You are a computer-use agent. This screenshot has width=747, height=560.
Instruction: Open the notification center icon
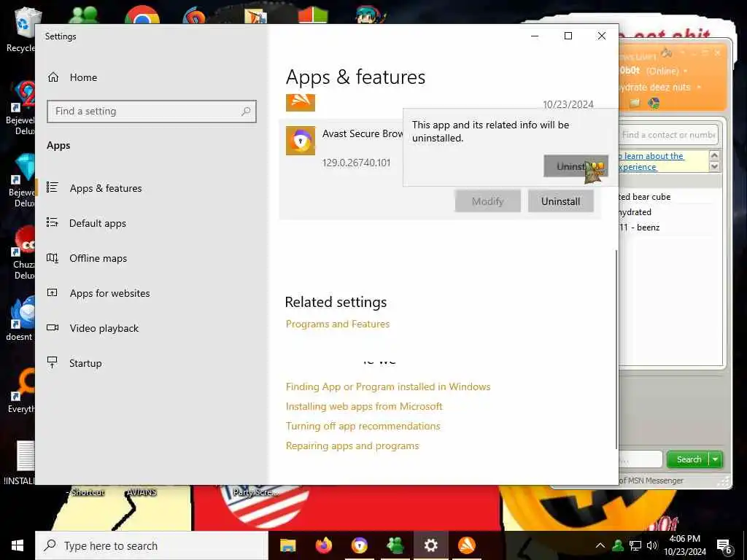[724, 547]
